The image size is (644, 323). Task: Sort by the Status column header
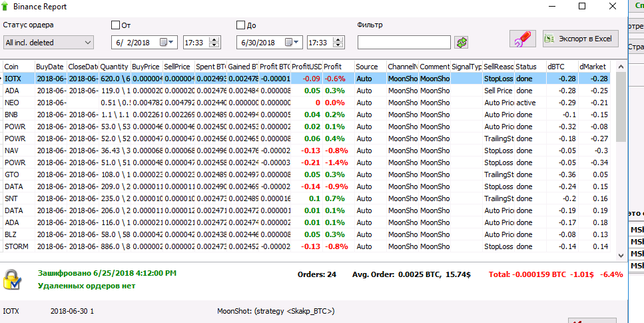point(529,67)
